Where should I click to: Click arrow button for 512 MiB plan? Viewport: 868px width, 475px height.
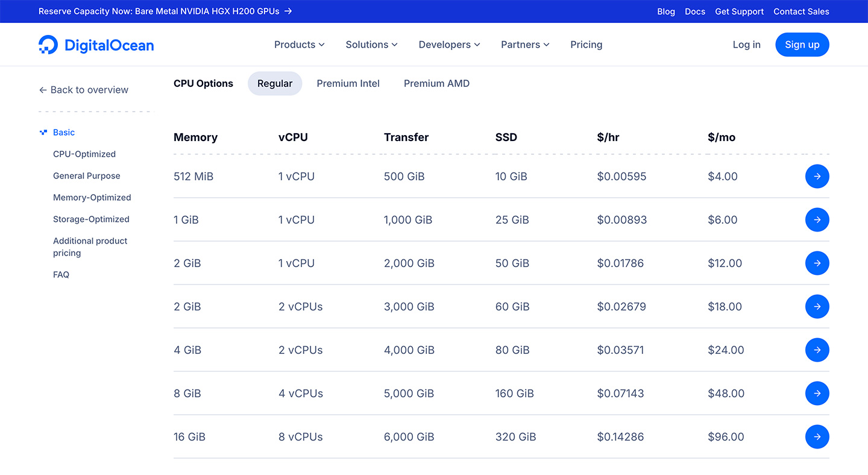pos(817,177)
